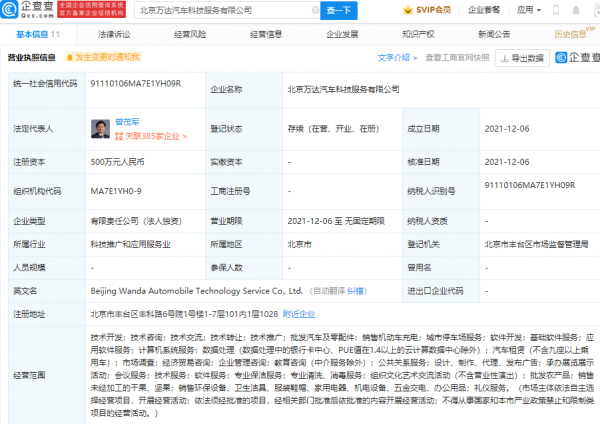Click the 查一下 search button

[x=339, y=10]
